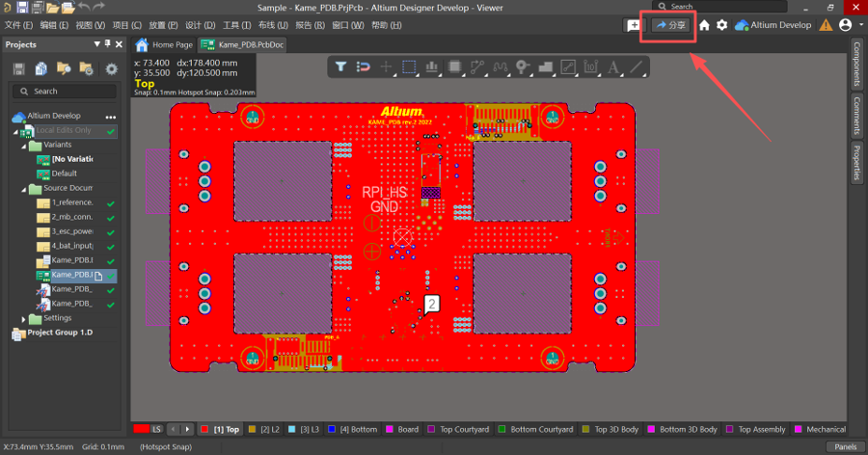868x455 pixels.
Task: Select the place via tool
Action: point(523,67)
